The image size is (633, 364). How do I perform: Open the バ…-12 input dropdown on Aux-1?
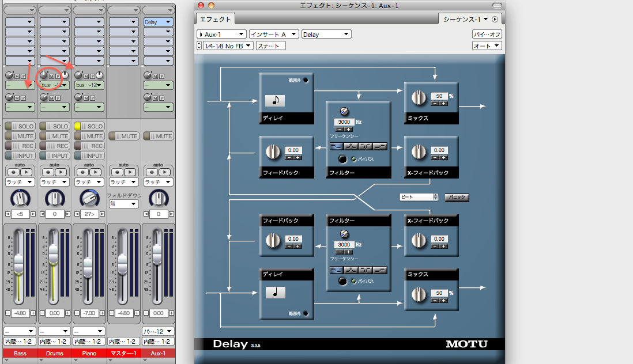[x=158, y=331]
